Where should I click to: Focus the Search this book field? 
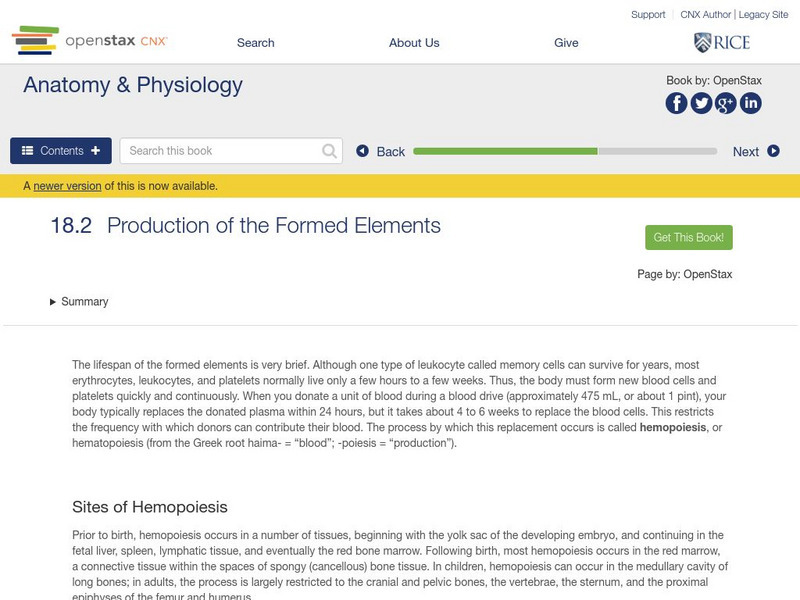222,151
